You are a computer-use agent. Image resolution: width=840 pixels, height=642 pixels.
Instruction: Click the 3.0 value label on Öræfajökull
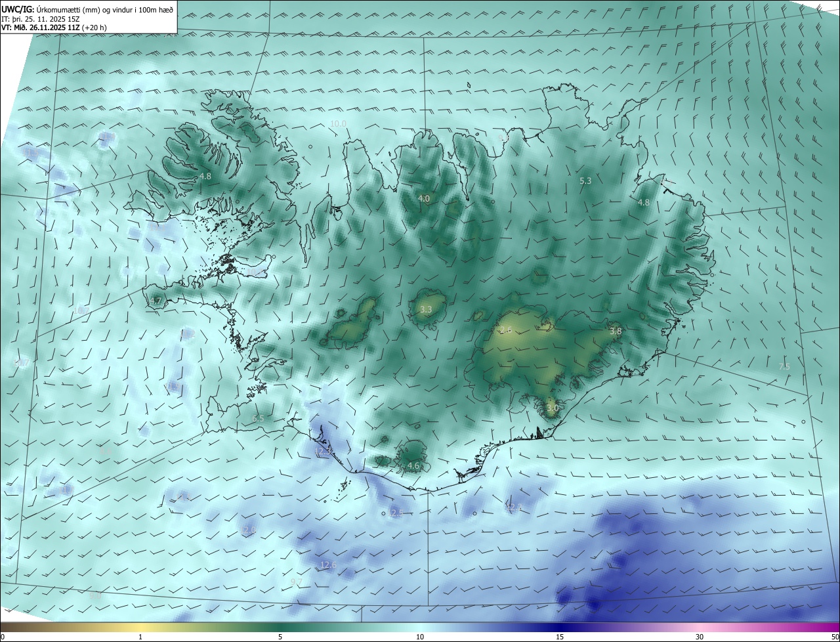click(x=553, y=408)
